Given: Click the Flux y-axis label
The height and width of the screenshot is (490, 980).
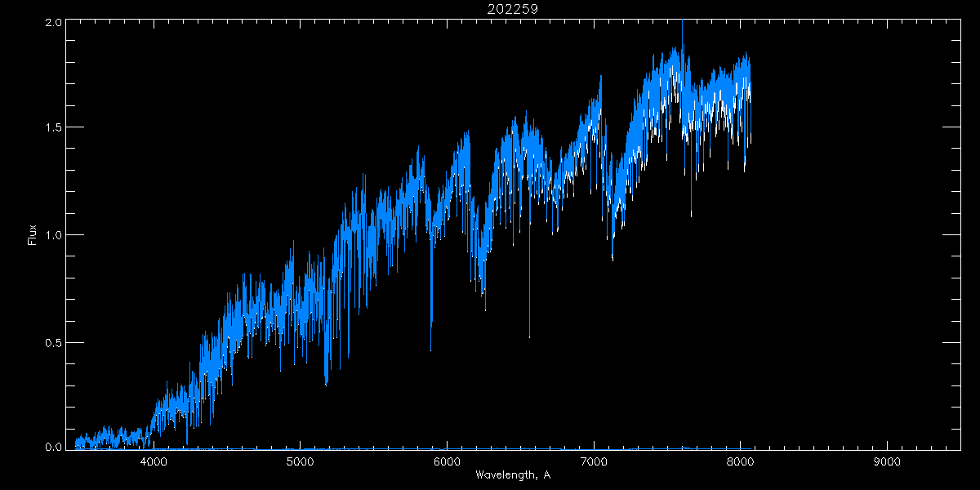Looking at the screenshot, I should (x=33, y=234).
